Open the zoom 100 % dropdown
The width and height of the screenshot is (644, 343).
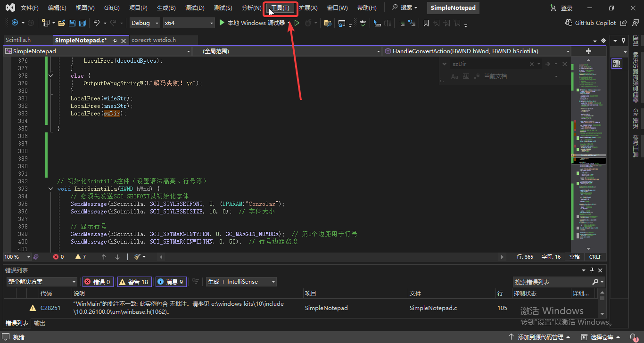coord(17,257)
